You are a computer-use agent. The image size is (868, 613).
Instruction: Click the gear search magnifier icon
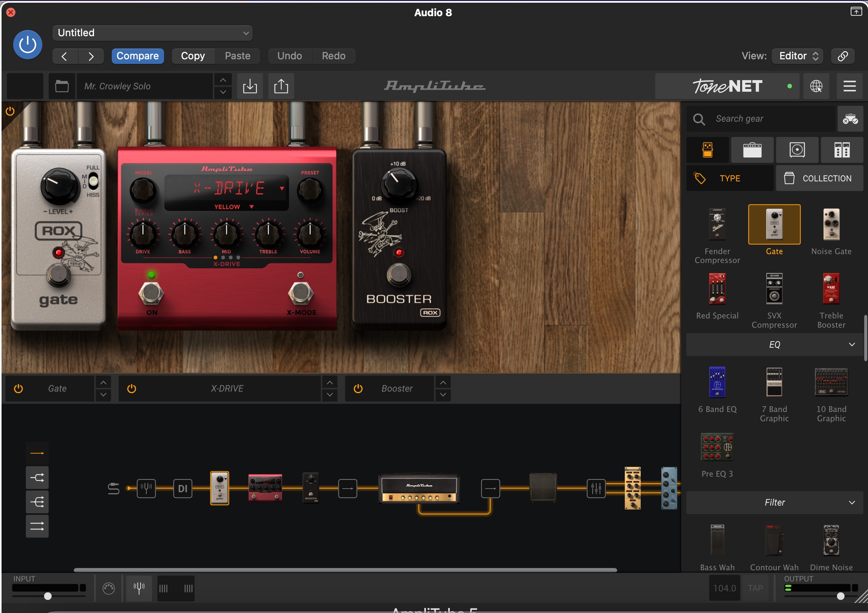pos(699,119)
